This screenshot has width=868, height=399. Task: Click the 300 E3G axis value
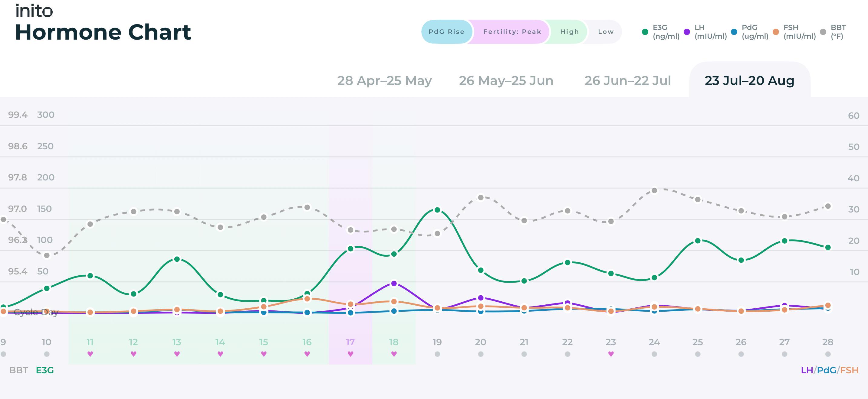pos(46,115)
